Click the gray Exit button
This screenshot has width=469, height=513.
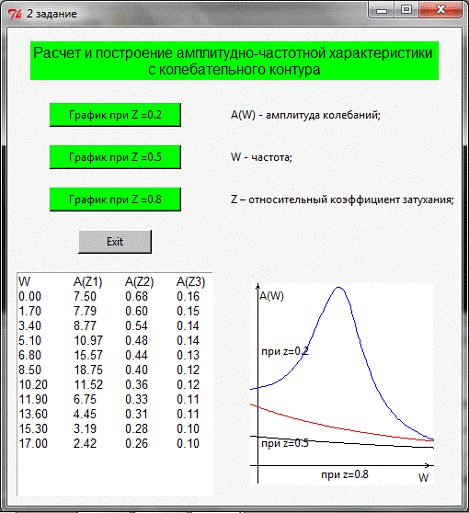pyautogui.click(x=115, y=242)
